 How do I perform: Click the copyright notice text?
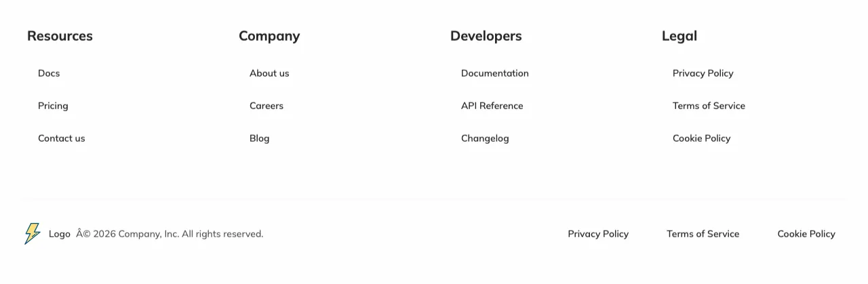(170, 234)
